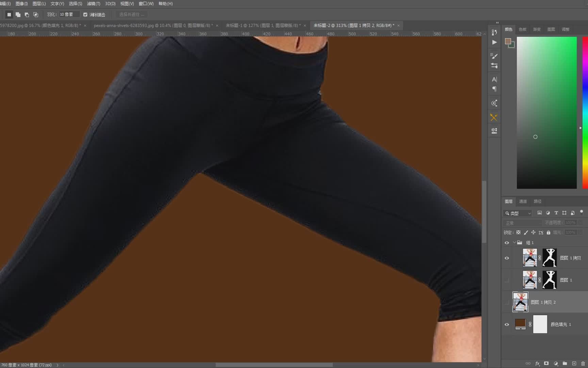Close the 未标题-2 document tab

coord(398,26)
